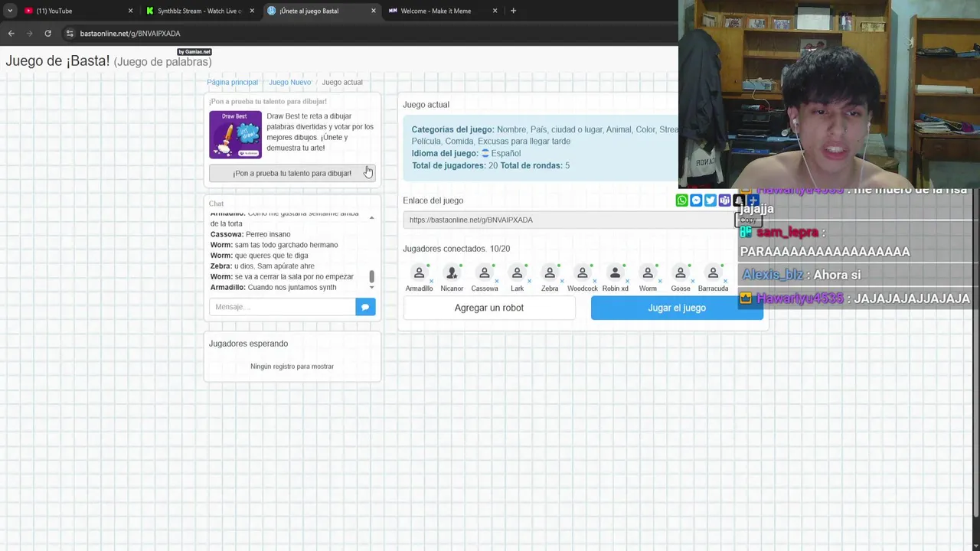Share game link via WhatsApp icon

681,201
